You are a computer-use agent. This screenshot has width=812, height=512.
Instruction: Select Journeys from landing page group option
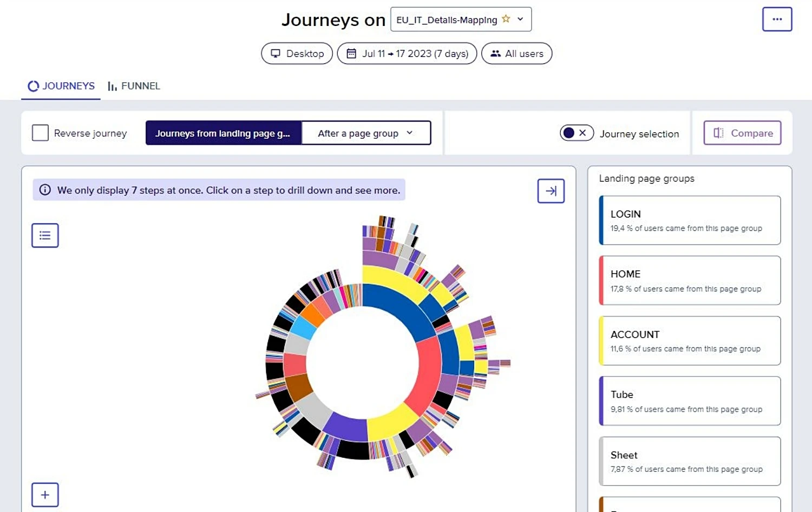(x=223, y=133)
